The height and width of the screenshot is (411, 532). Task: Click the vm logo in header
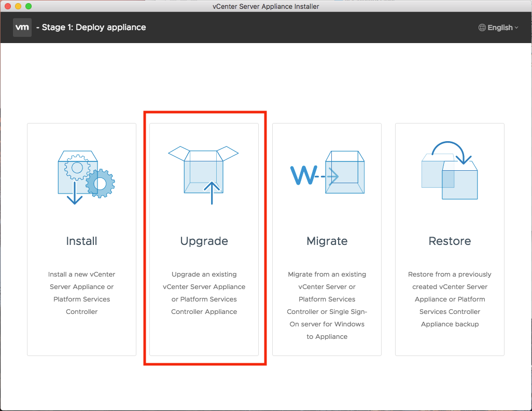[22, 28]
